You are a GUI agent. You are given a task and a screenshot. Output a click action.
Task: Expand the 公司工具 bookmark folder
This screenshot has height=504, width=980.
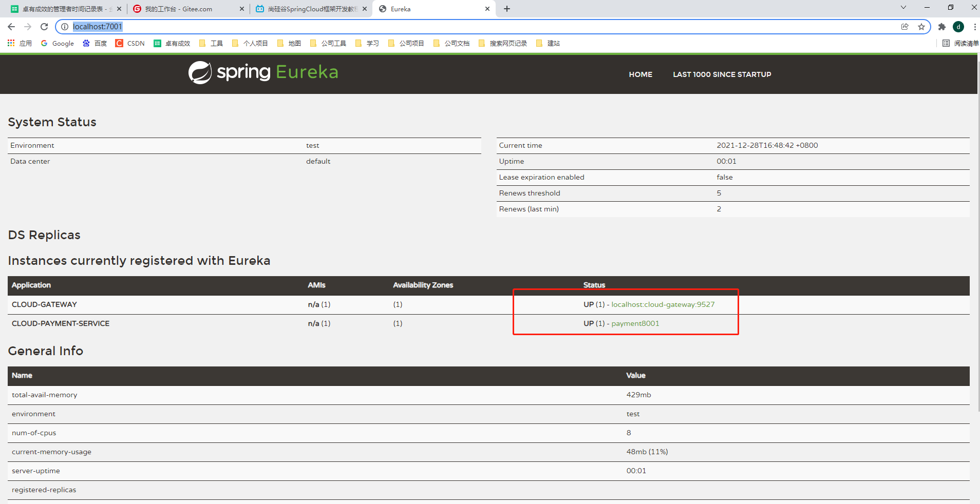pyautogui.click(x=328, y=43)
